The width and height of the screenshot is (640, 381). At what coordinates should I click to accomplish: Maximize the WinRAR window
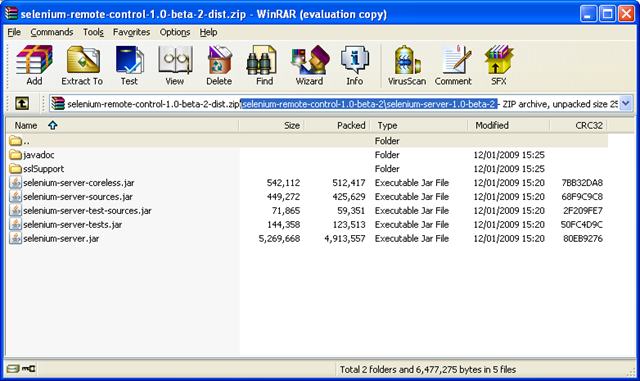[607, 14]
